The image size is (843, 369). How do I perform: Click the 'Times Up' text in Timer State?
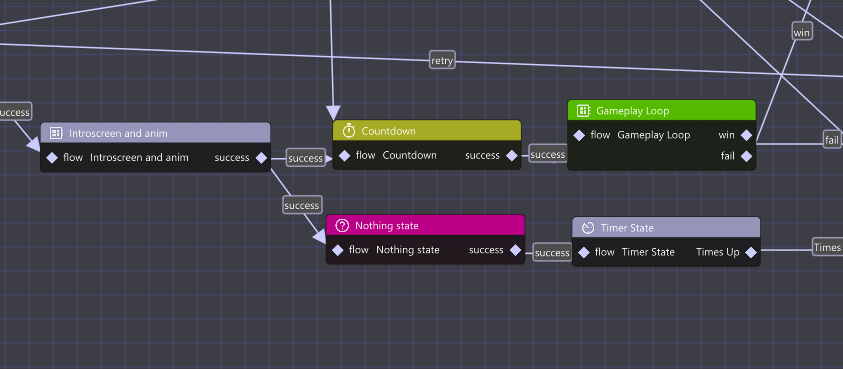tap(718, 252)
